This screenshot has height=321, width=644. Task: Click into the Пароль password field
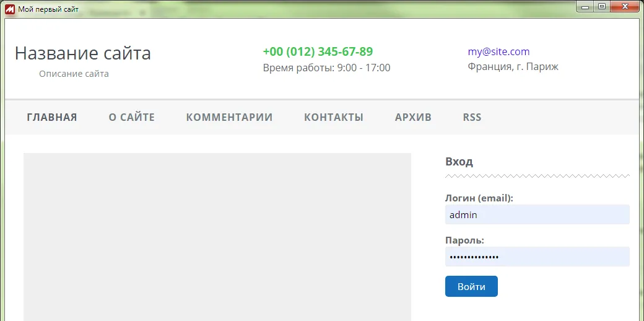537,257
